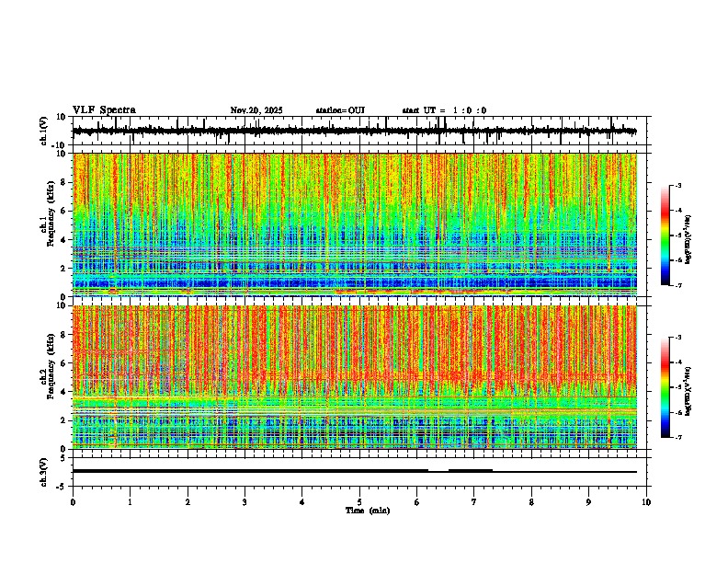Click time axis tick label "9"
This screenshot has height=563, width=728.
[x=588, y=502]
